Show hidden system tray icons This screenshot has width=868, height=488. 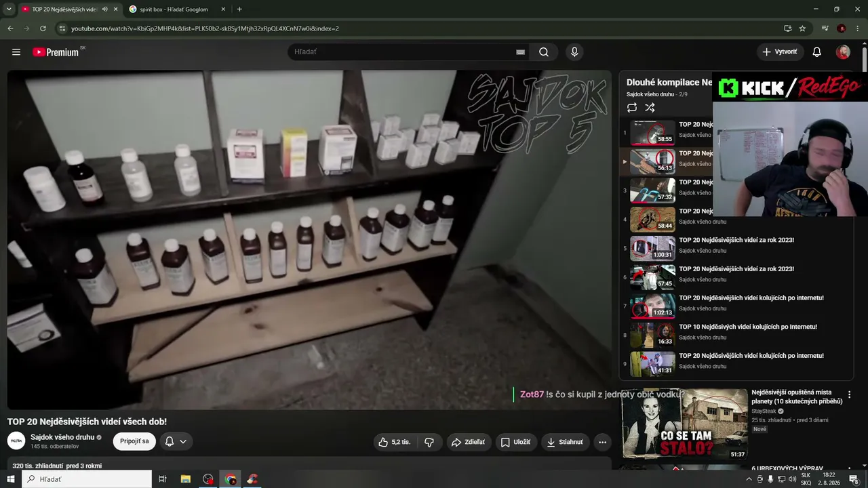point(749,479)
